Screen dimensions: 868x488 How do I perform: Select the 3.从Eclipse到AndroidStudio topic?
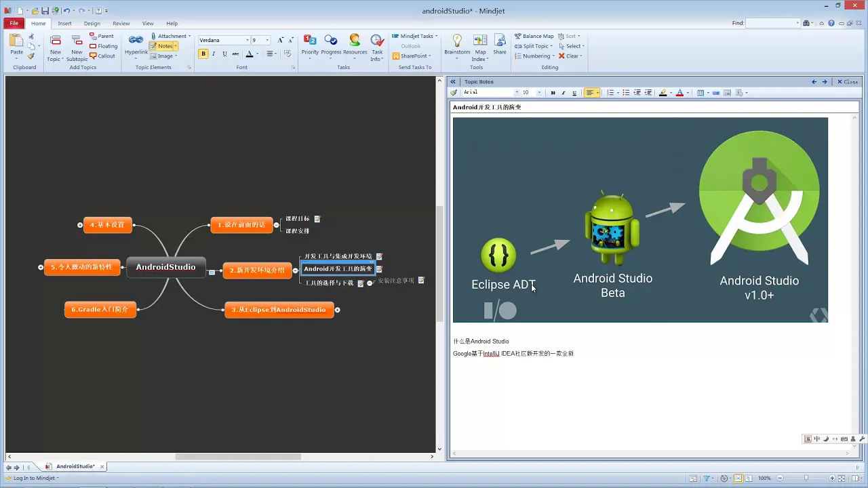tap(279, 310)
